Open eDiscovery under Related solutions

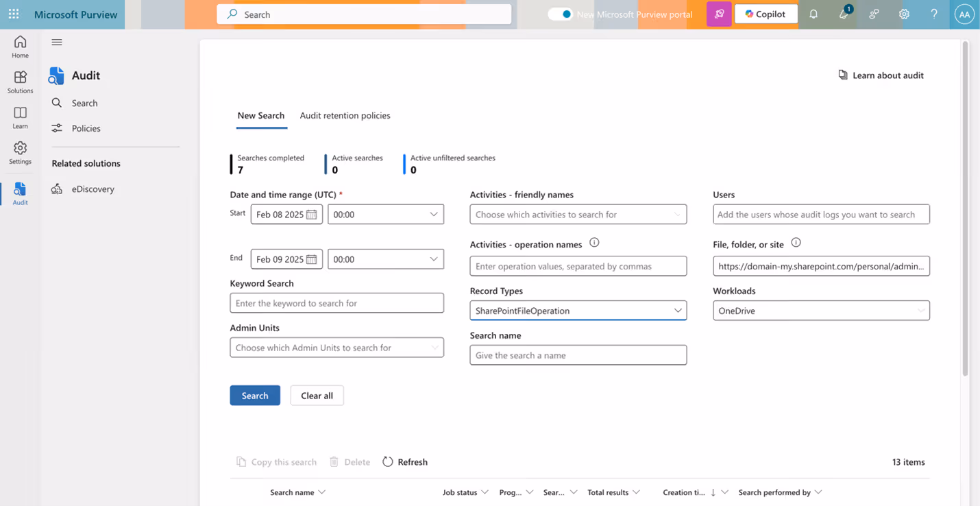tap(91, 189)
